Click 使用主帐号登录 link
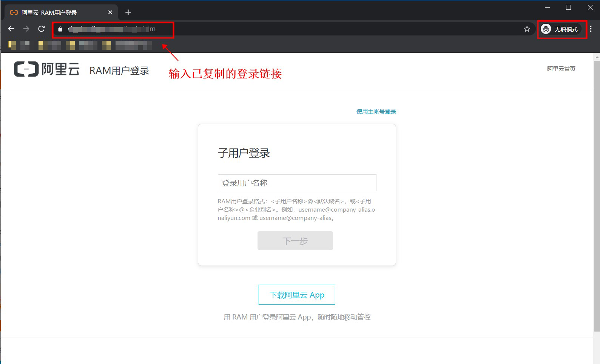 [x=376, y=111]
